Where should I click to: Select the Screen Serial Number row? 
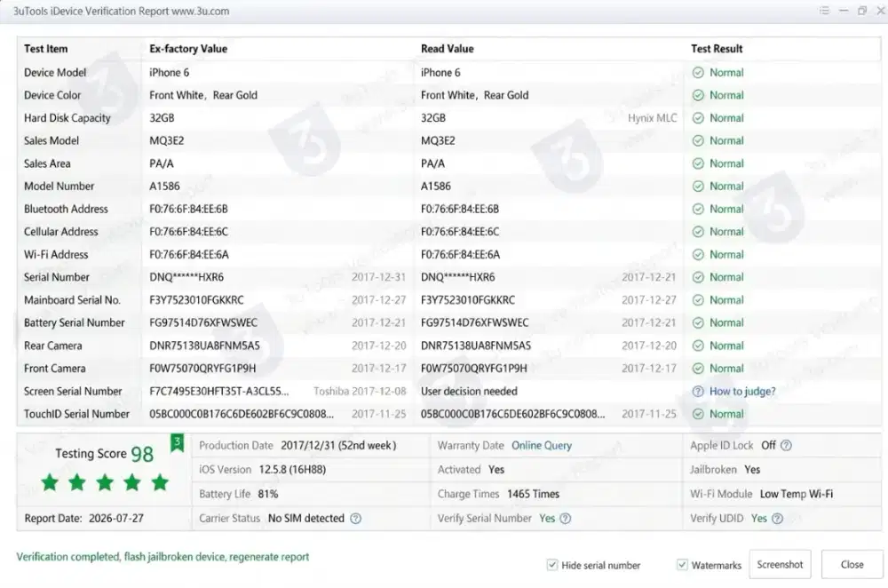pos(449,392)
